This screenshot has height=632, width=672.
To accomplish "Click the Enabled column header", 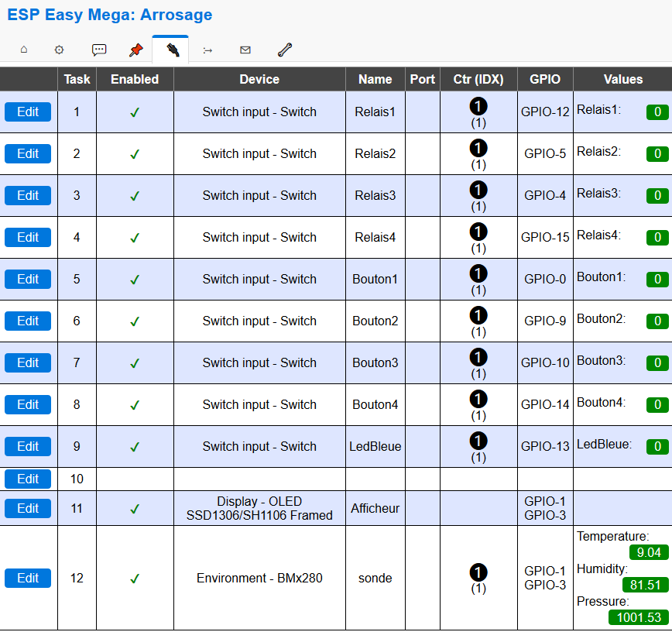I will (135, 79).
